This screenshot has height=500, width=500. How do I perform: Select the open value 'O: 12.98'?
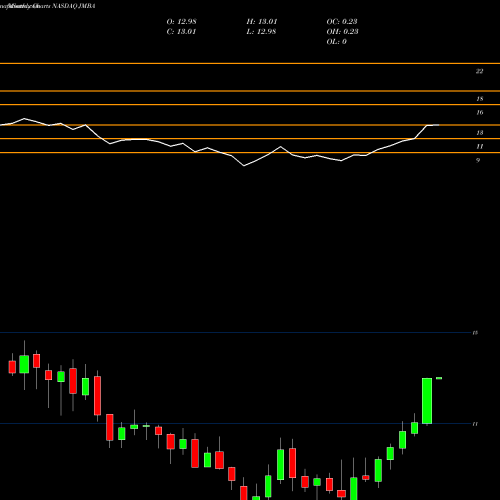[181, 21]
